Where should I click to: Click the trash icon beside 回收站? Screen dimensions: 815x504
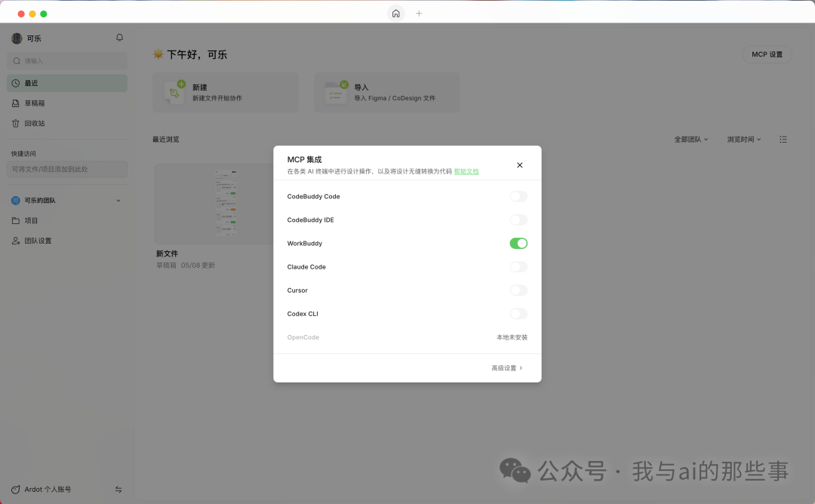(x=16, y=124)
